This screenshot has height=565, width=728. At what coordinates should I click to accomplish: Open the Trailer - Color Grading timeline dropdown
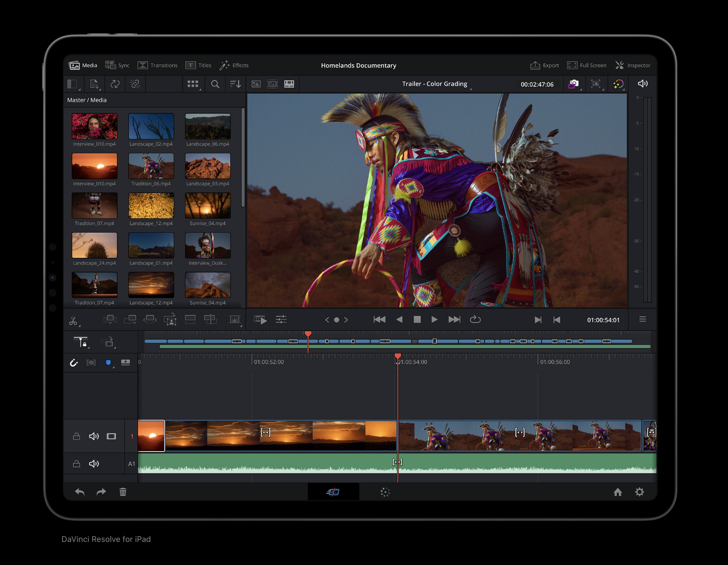435,84
